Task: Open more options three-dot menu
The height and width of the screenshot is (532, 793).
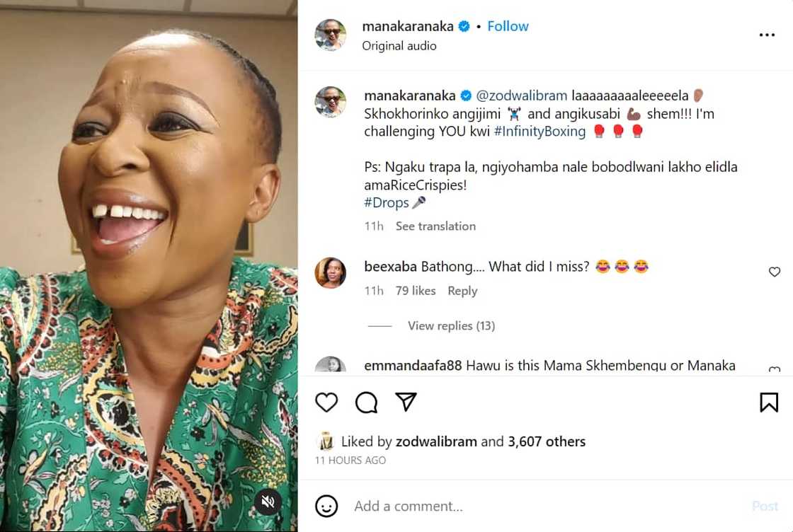Action: (x=767, y=35)
